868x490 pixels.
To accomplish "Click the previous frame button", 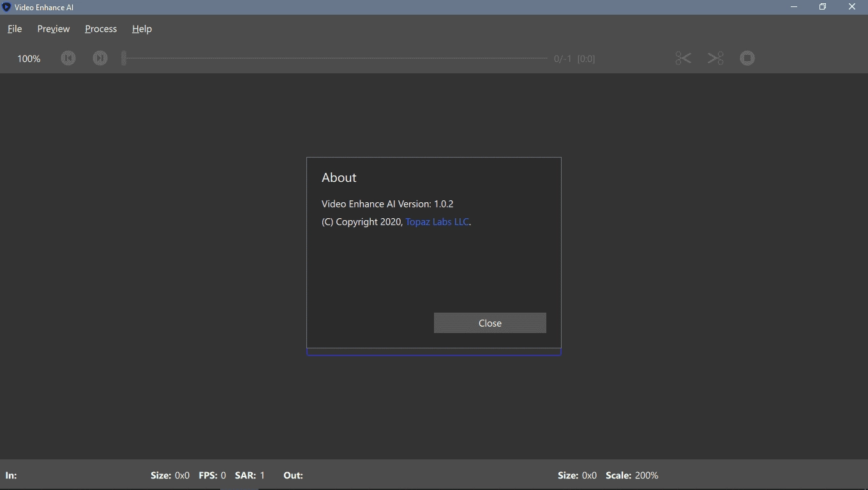I will click(68, 58).
